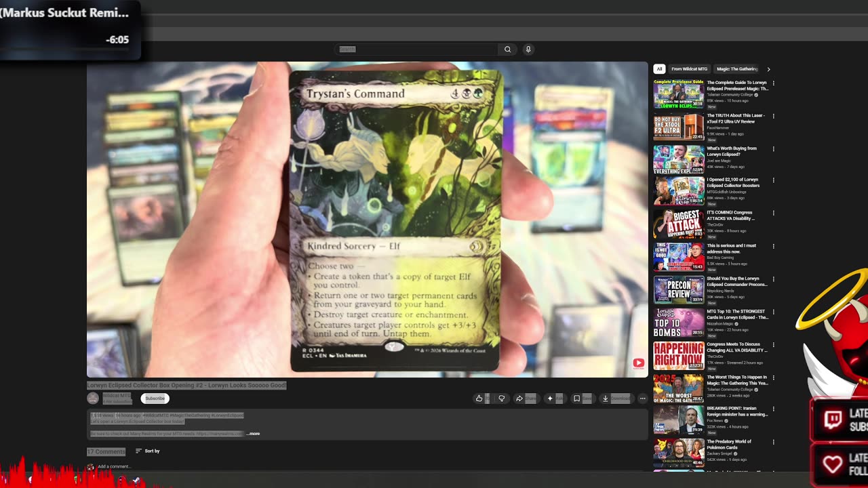Image resolution: width=868 pixels, height=488 pixels.
Task: Open options for Worst Things To Happen video
Action: (x=773, y=378)
